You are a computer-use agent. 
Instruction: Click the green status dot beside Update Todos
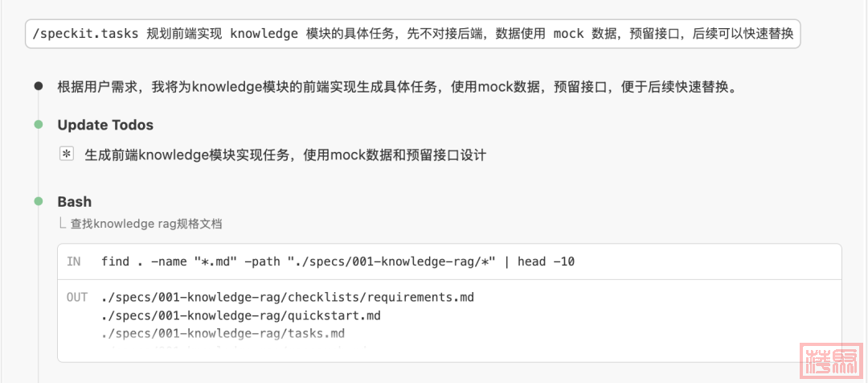click(38, 125)
